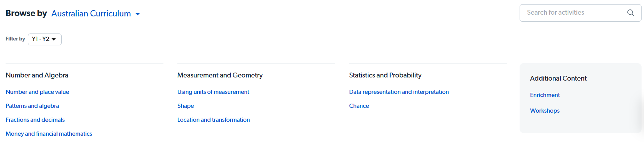Click the Measurement and Geometry heading
This screenshot has width=644, height=149.
220,75
